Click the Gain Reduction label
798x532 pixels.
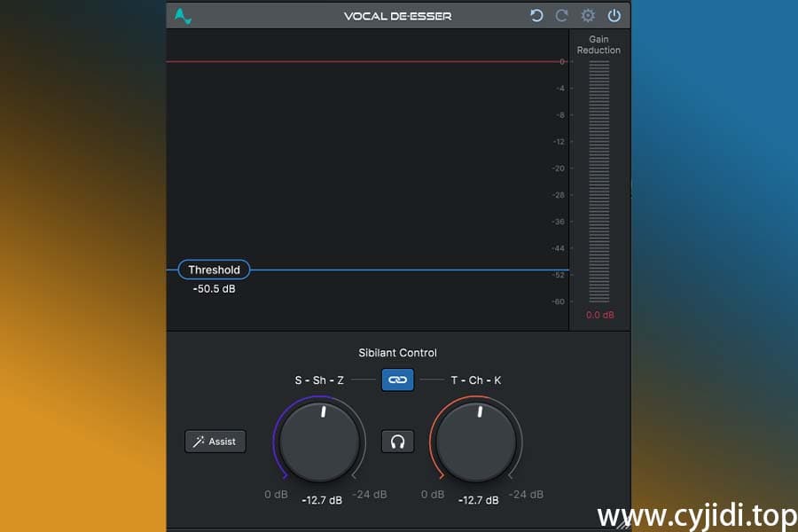[598, 45]
